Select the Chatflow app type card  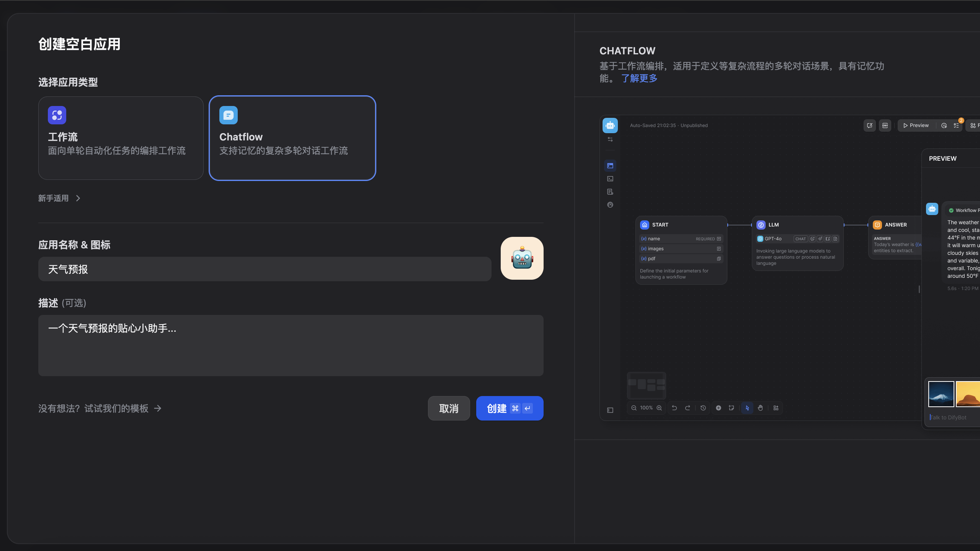292,138
